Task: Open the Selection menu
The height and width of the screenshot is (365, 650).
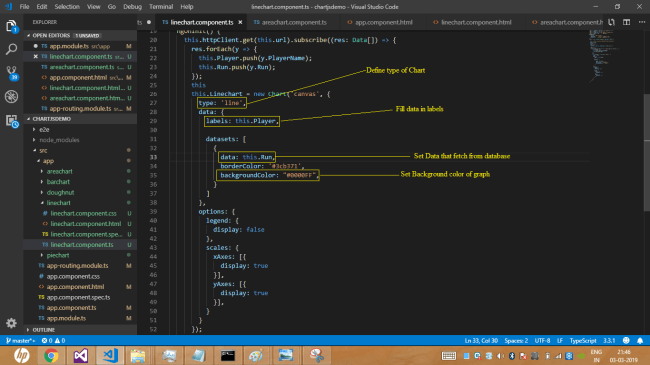Action: click(67, 7)
